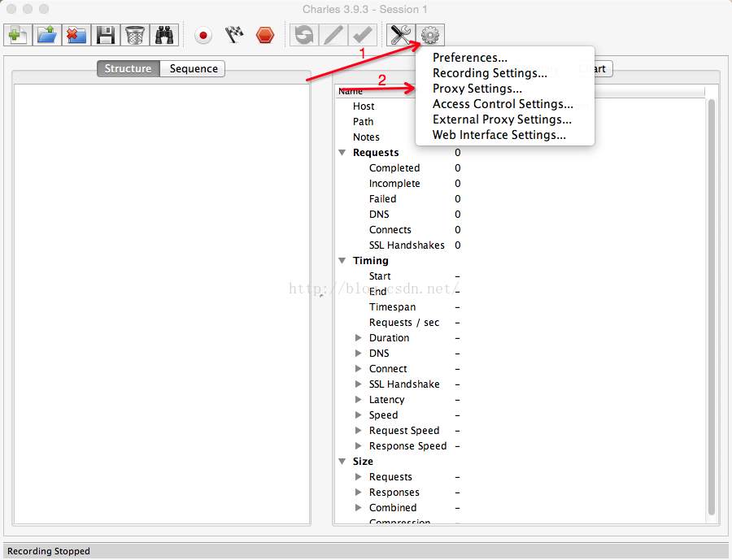Select the End row under Timing
The height and width of the screenshot is (560, 732).
(520, 291)
